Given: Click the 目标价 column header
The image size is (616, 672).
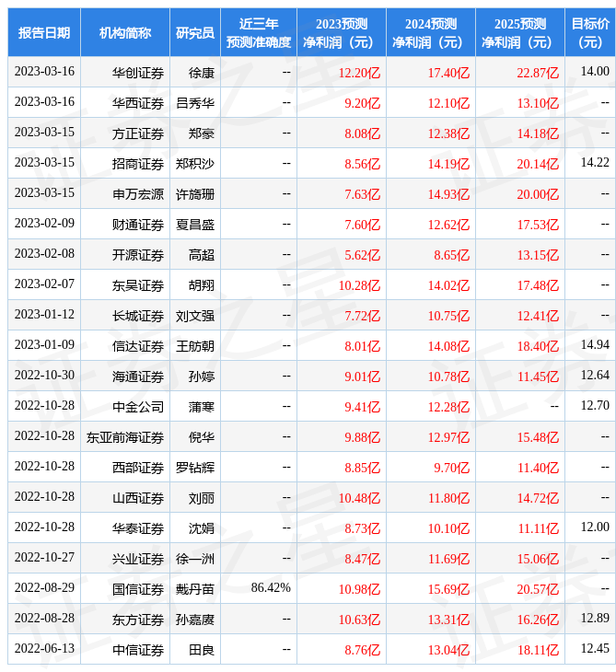Looking at the screenshot, I should tap(589, 32).
